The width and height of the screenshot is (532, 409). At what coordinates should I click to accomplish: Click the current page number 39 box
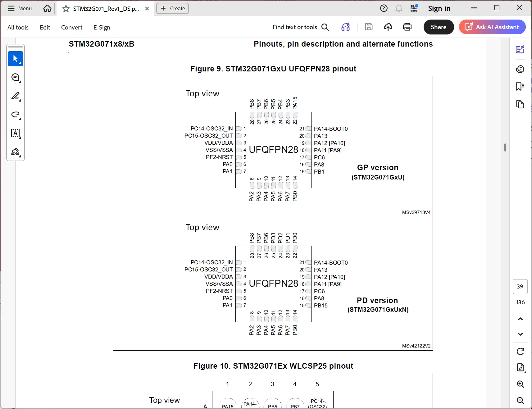click(x=520, y=287)
